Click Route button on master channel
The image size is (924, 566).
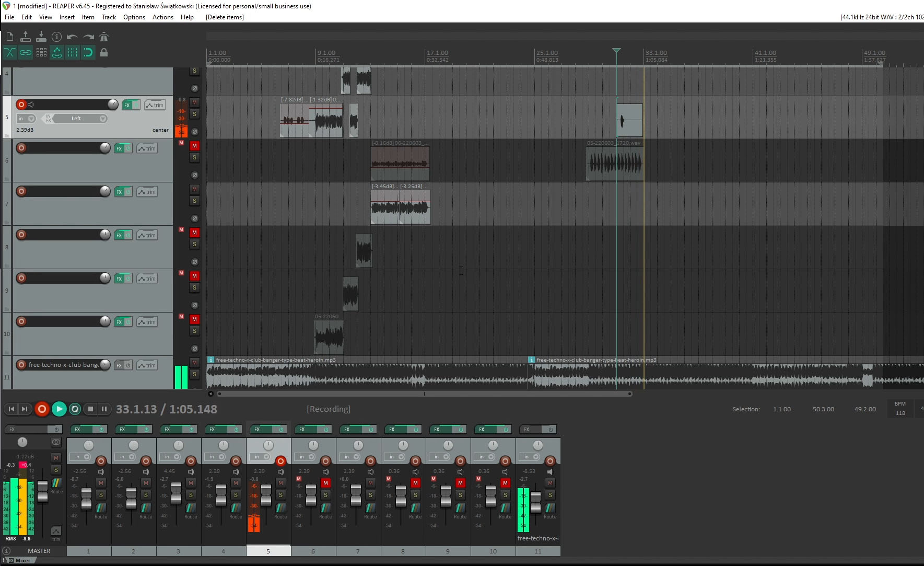click(56, 486)
